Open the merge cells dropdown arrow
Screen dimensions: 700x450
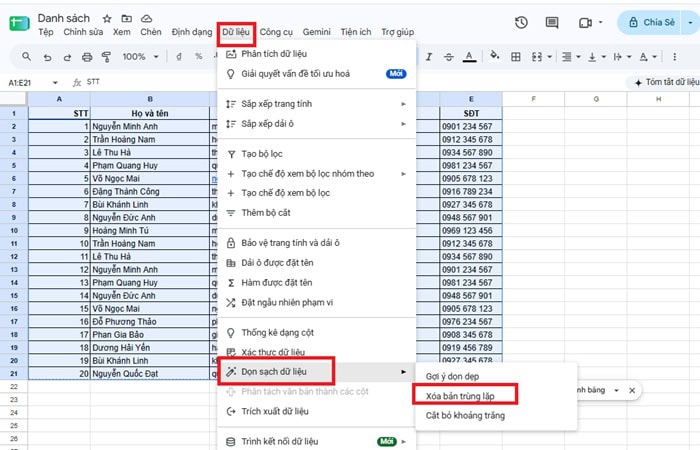click(550, 57)
